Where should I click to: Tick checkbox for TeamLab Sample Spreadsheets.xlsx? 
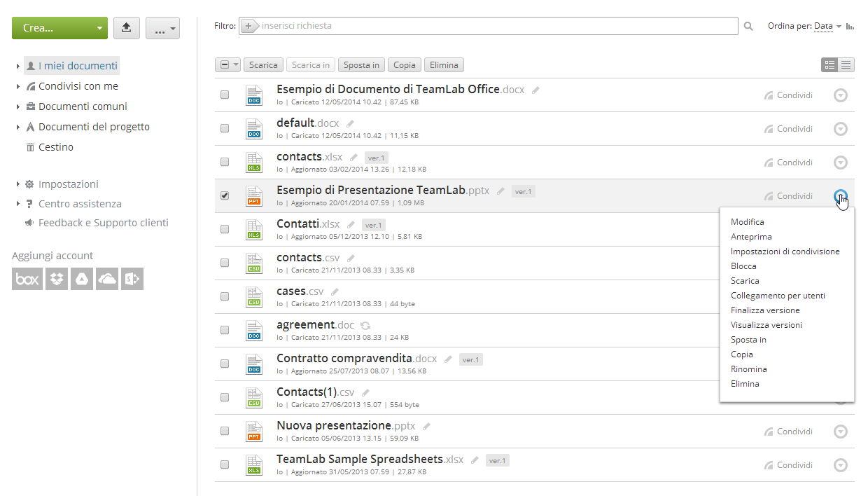(225, 464)
